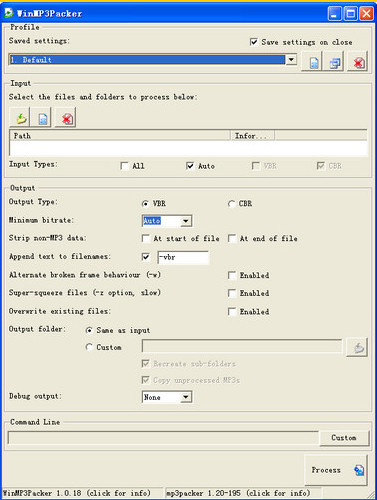The height and width of the screenshot is (500, 377).
Task: Click WinMP3Packer 1.0.18 info in status bar
Action: [77, 493]
